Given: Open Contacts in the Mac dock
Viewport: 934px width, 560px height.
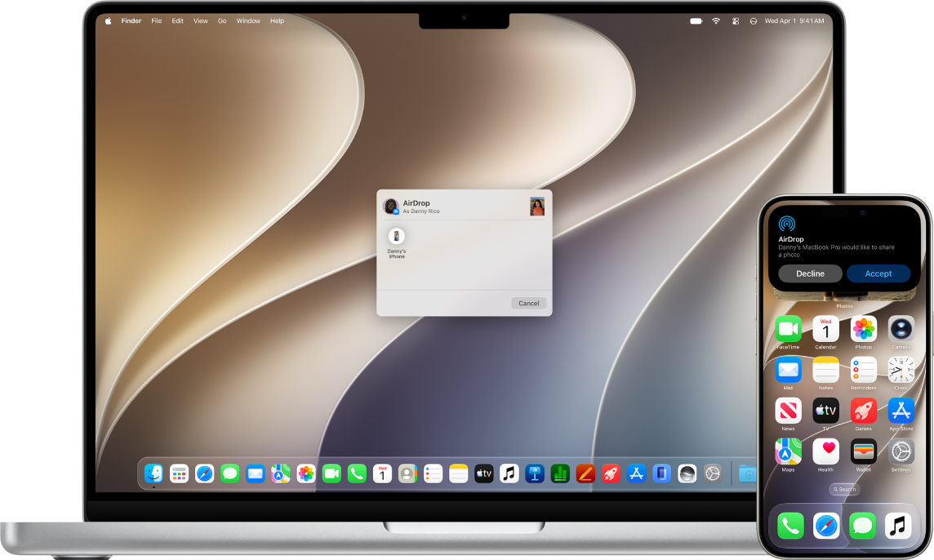Looking at the screenshot, I should 407,473.
